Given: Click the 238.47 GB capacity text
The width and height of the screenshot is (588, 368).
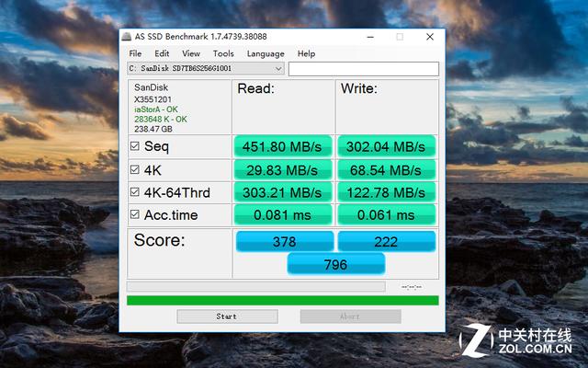Looking at the screenshot, I should 153,129.
